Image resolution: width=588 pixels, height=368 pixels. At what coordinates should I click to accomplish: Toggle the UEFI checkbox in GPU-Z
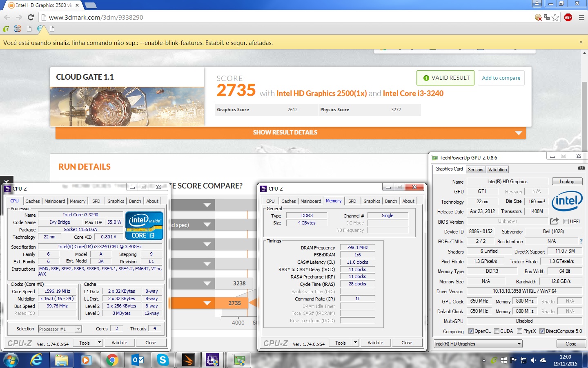point(566,222)
